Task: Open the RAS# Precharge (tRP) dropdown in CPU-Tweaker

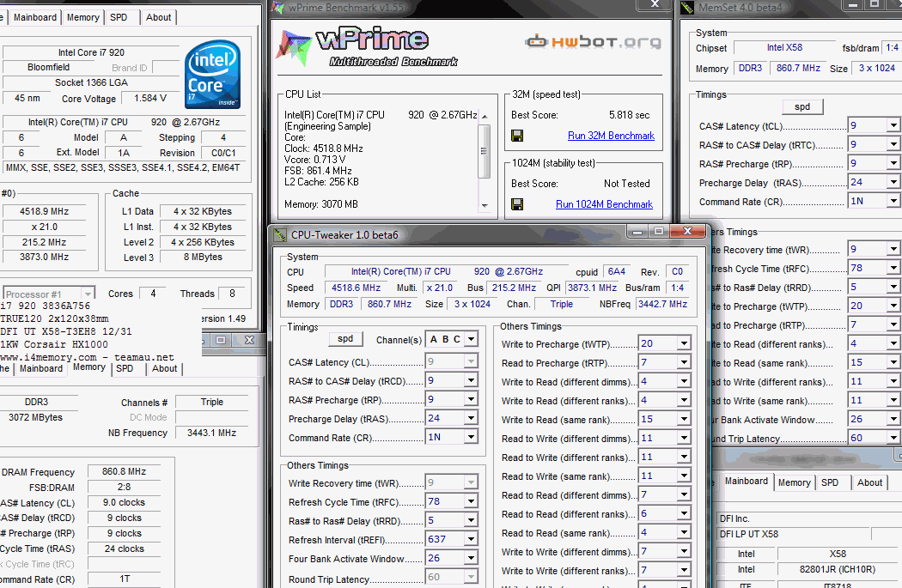Action: coord(471,399)
